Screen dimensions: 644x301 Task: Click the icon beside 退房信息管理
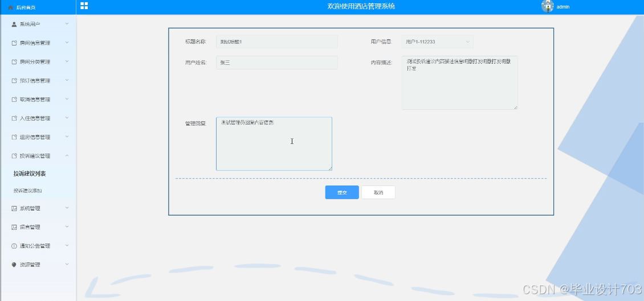(x=14, y=137)
